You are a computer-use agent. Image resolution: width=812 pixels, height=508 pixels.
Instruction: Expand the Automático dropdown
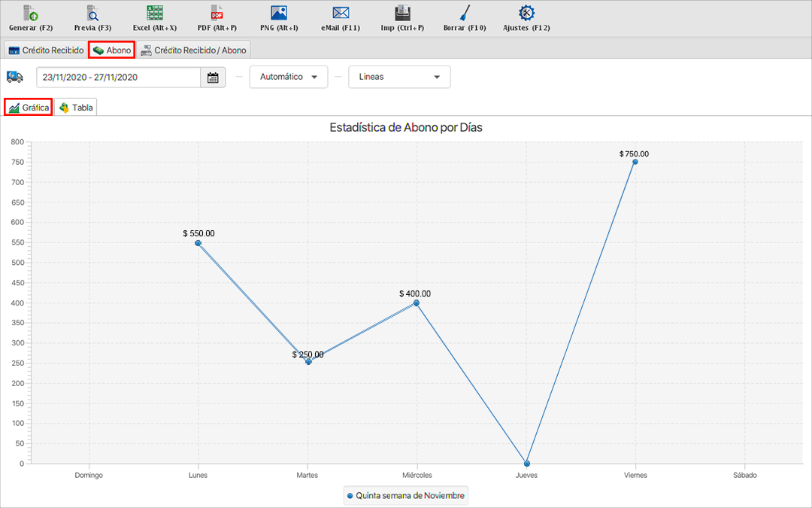tap(289, 78)
